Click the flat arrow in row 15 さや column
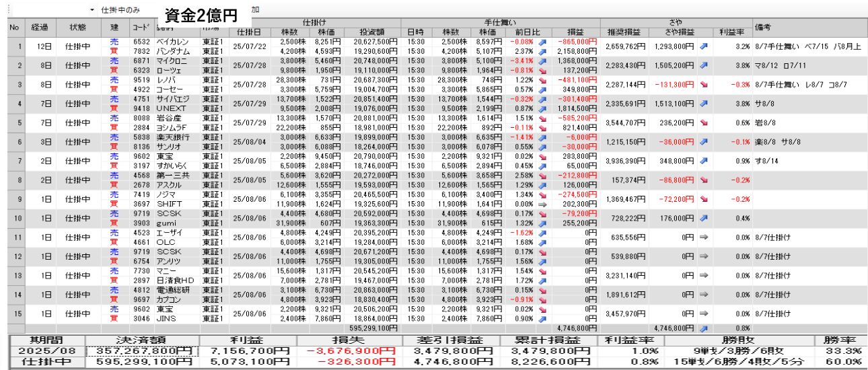The height and width of the screenshot is (370, 868). [x=704, y=313]
